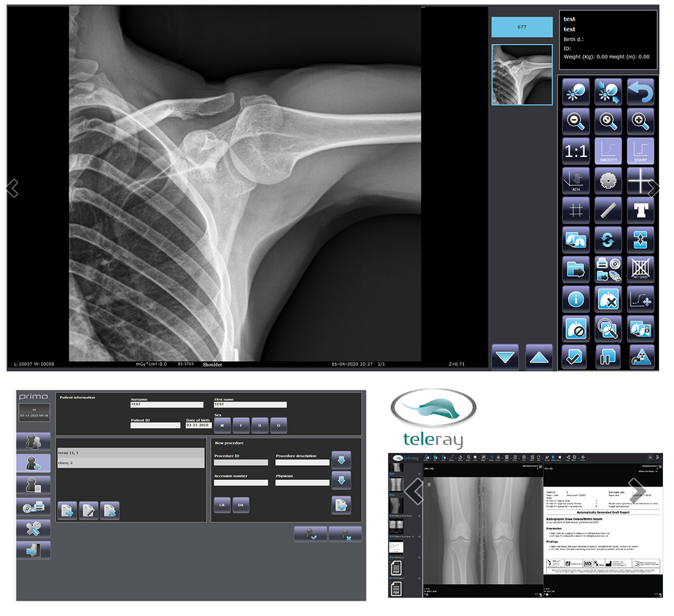
Task: Choose M for patient sex
Action: tap(222, 425)
